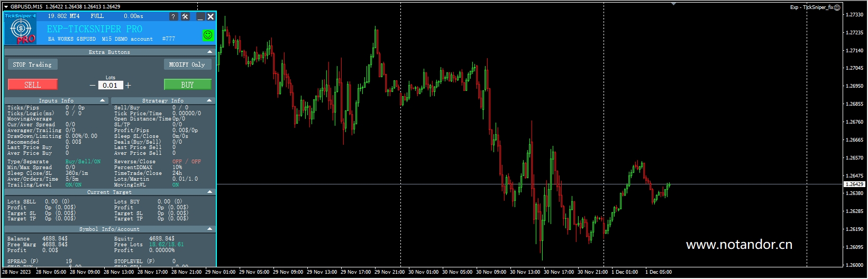Open the question mark help icon
This screenshot has height=279, width=868.
pyautogui.click(x=173, y=17)
